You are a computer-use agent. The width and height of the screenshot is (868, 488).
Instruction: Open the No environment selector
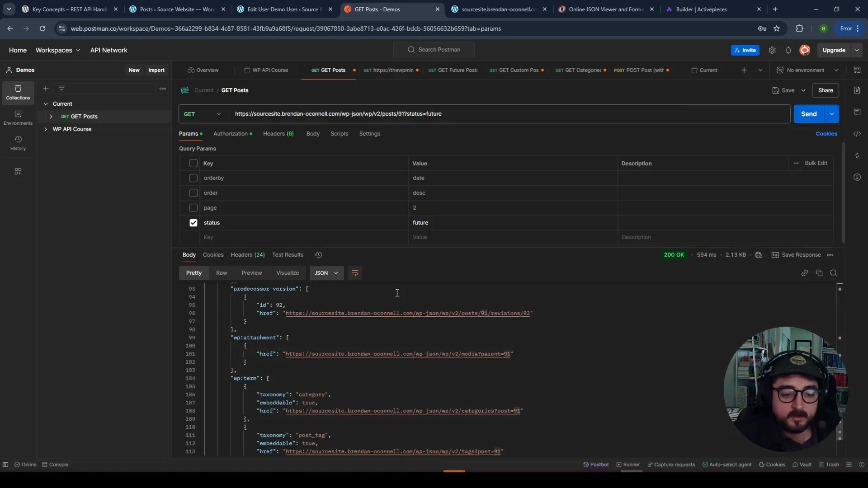(x=808, y=70)
